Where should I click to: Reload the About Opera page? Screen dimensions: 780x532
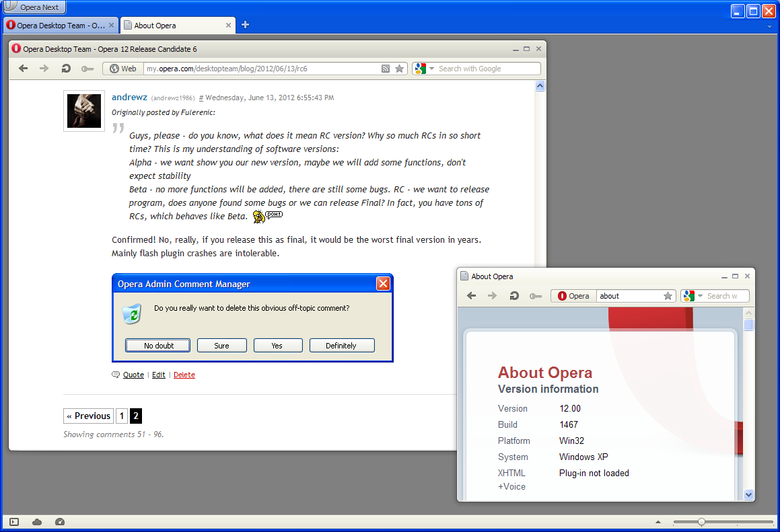[x=514, y=296]
